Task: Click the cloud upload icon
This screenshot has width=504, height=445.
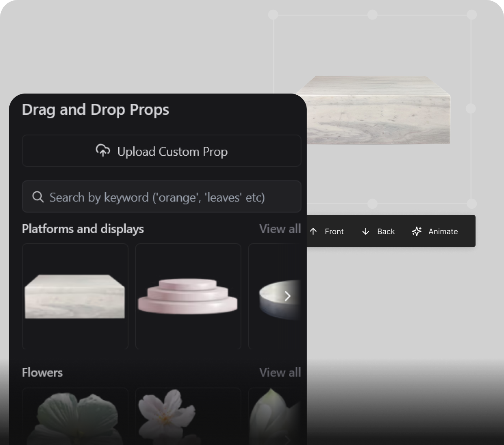Action: pyautogui.click(x=103, y=151)
